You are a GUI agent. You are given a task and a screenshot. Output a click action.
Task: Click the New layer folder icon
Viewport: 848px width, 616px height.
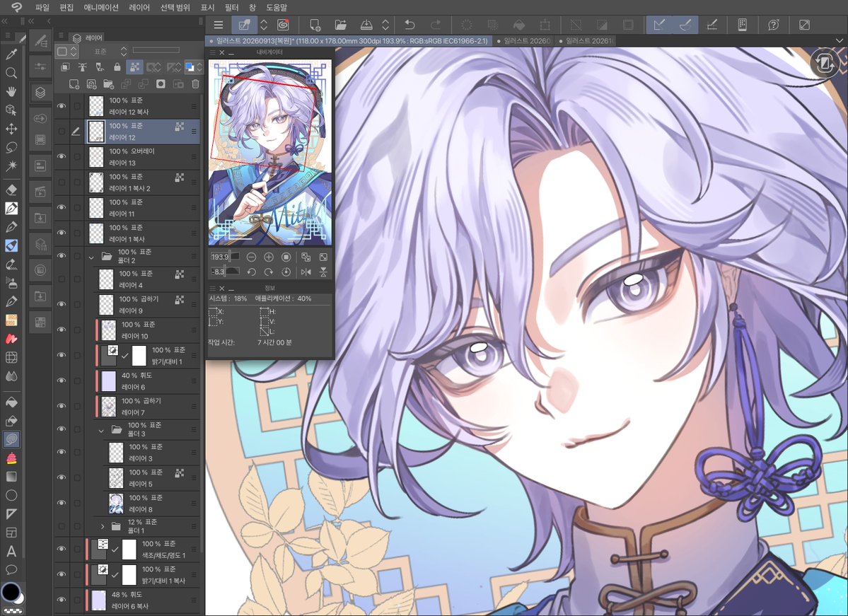click(x=109, y=84)
